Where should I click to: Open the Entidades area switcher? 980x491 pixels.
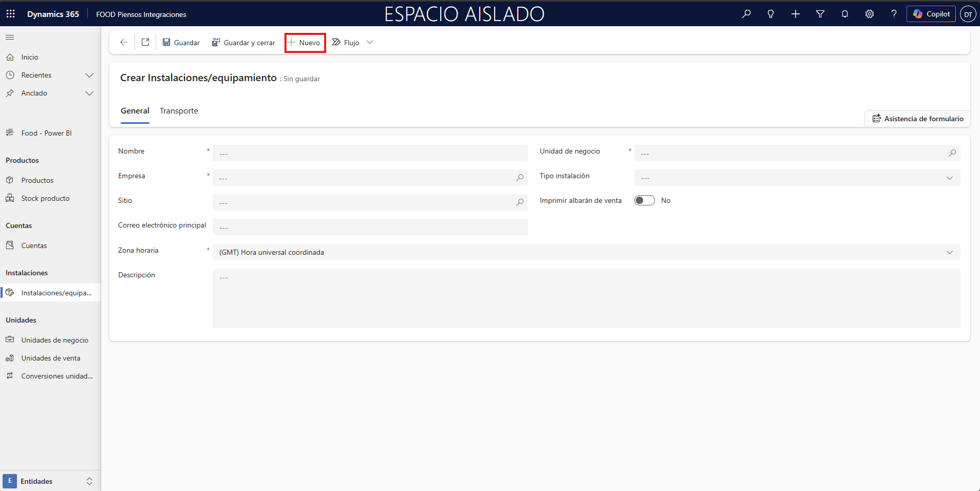50,481
